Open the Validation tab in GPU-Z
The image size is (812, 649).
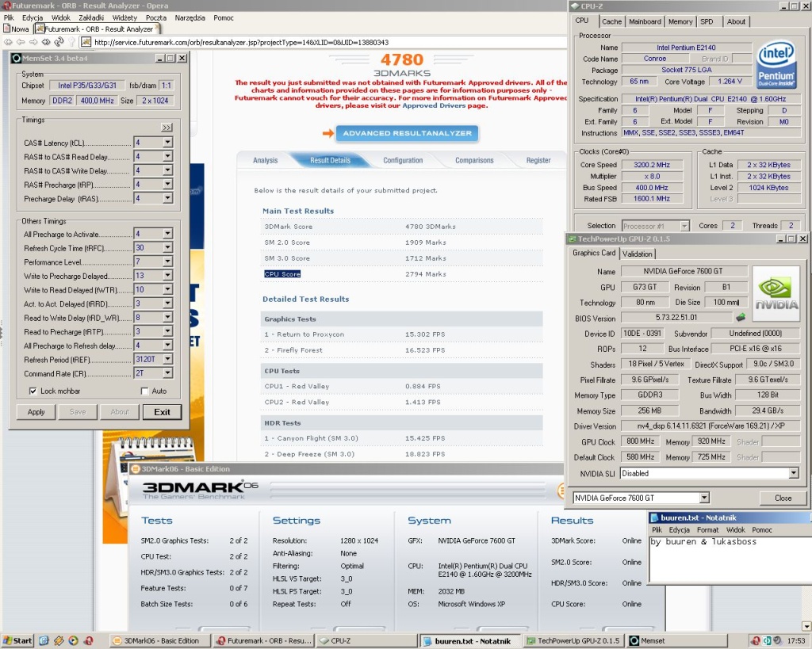637,254
